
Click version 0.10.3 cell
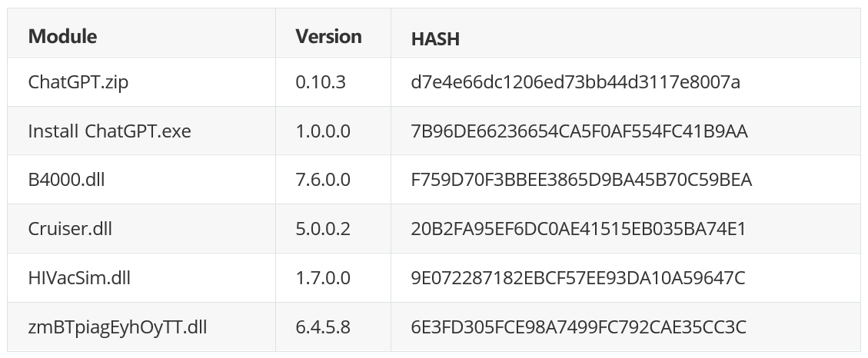(x=321, y=82)
